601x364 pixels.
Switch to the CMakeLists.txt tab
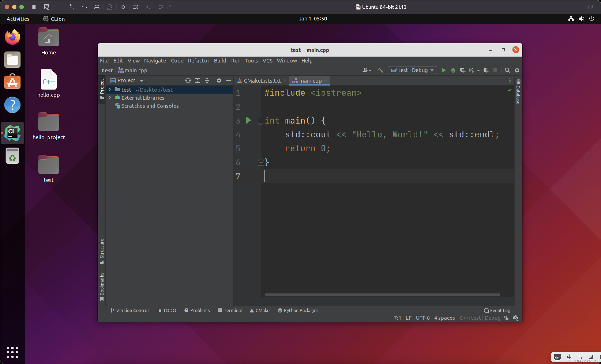262,81
